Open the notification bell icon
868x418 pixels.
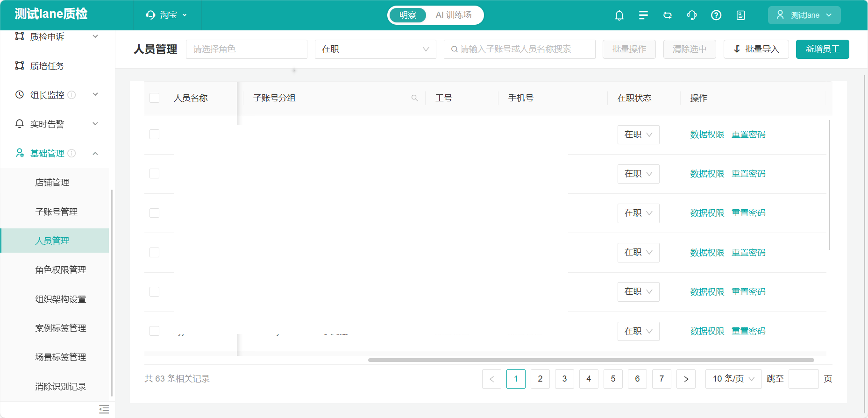pyautogui.click(x=619, y=15)
